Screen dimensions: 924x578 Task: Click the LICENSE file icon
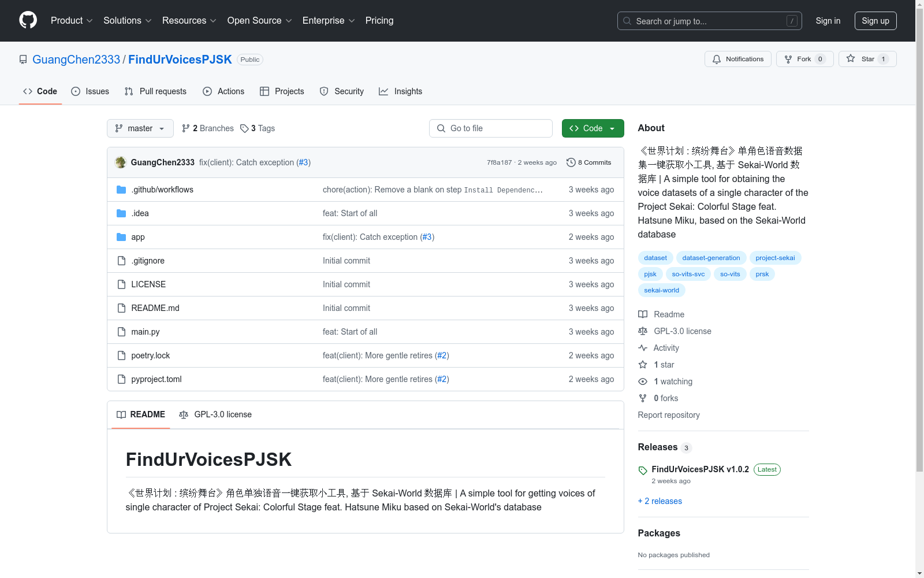pos(121,284)
